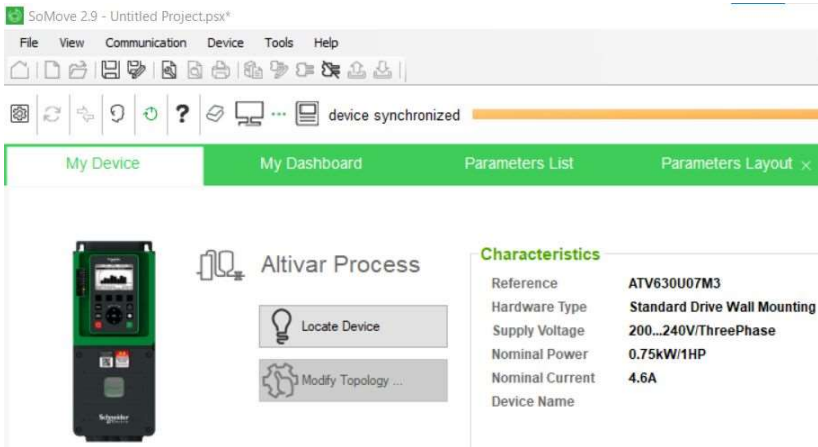Select the nominal power value 0.75kW/1HP
Screen dimensions: 818x447
coord(667,354)
